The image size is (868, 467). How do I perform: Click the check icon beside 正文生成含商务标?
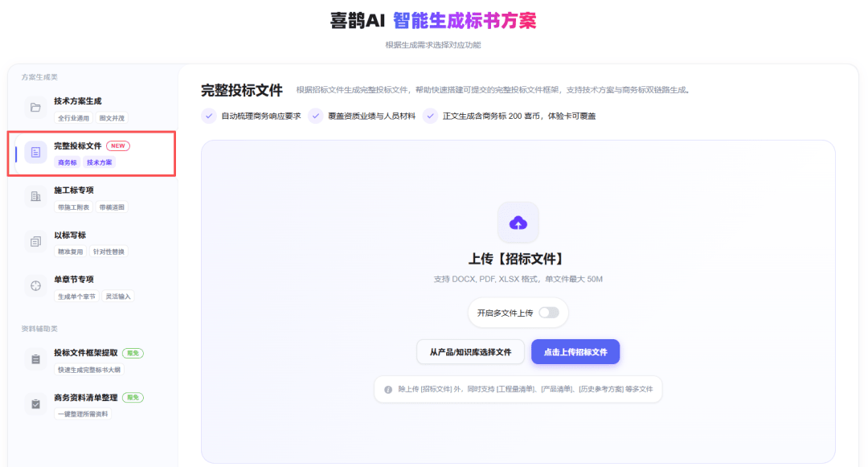[430, 116]
